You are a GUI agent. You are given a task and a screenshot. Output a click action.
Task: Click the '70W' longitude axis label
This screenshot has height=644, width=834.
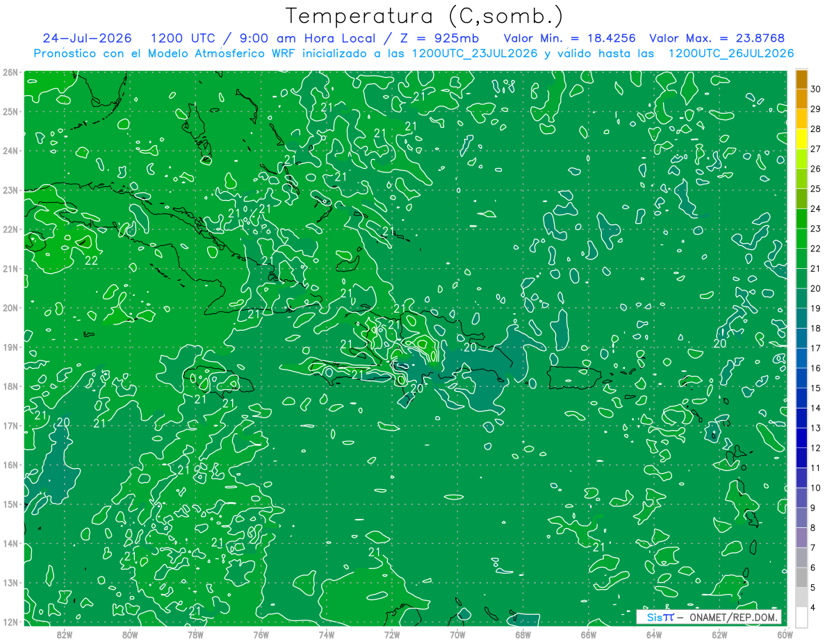click(457, 634)
